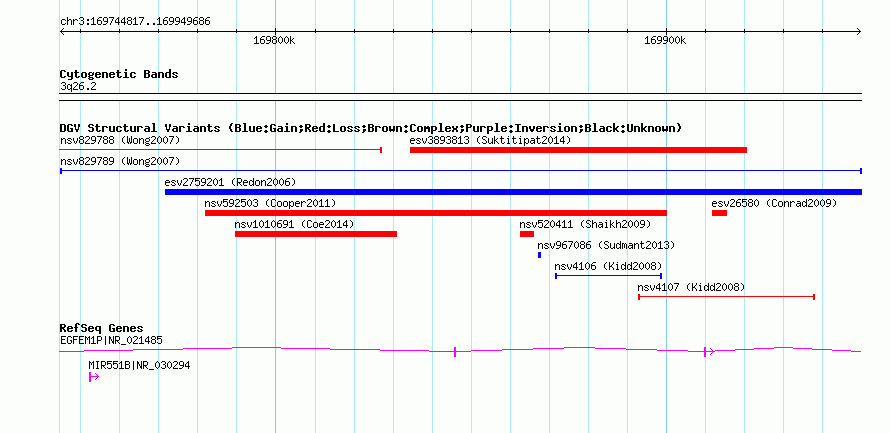Click the nsv4107 (Kidd2008) label
This screenshot has height=433, width=890.
[x=691, y=287]
